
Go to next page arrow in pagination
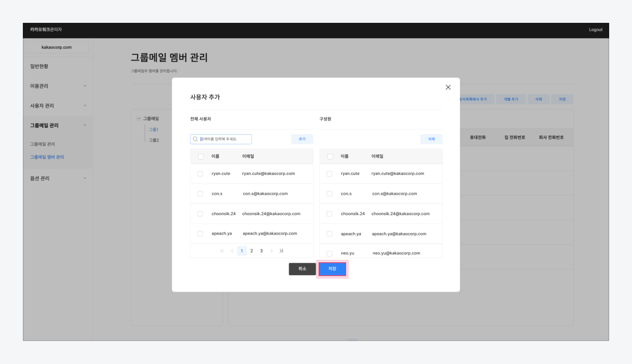coord(271,251)
